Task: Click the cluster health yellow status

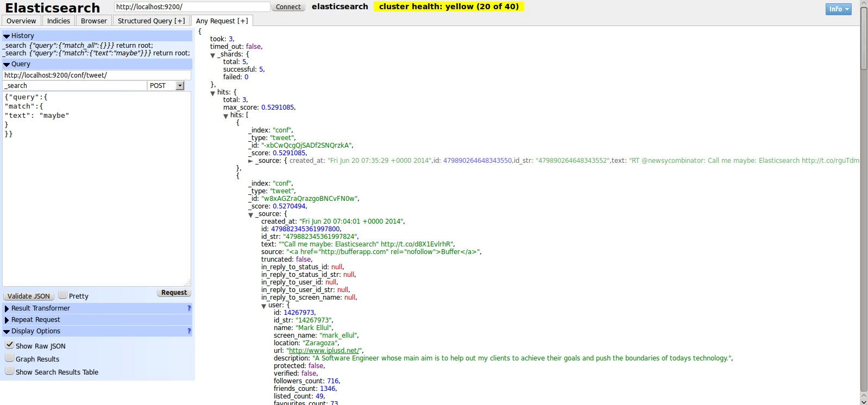Action: [449, 7]
